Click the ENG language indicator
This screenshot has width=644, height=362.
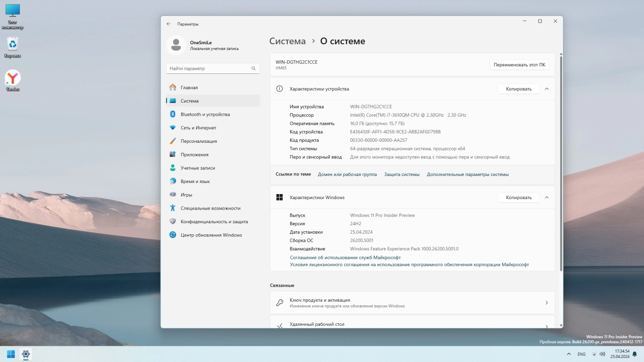pos(582,354)
